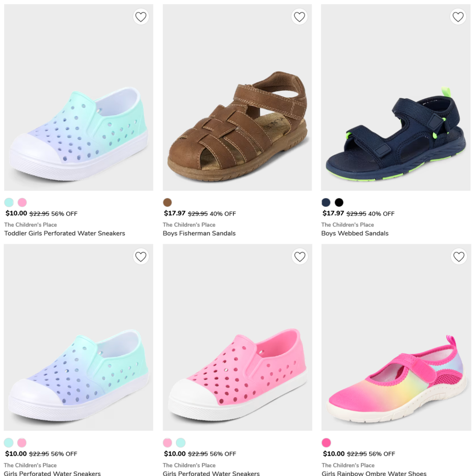This screenshot has width=476, height=476.
Task: Save Girls Rainbow Ombre Water Shoes to wishlist
Action: coord(459,257)
